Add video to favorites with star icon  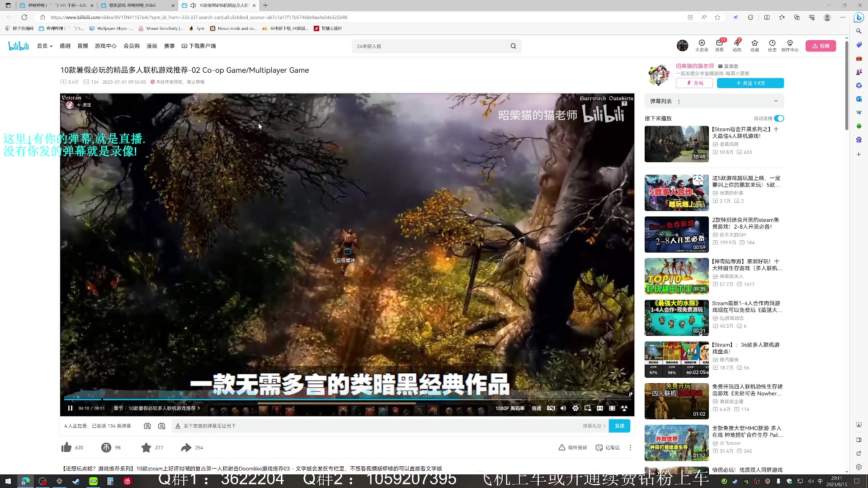tap(146, 447)
